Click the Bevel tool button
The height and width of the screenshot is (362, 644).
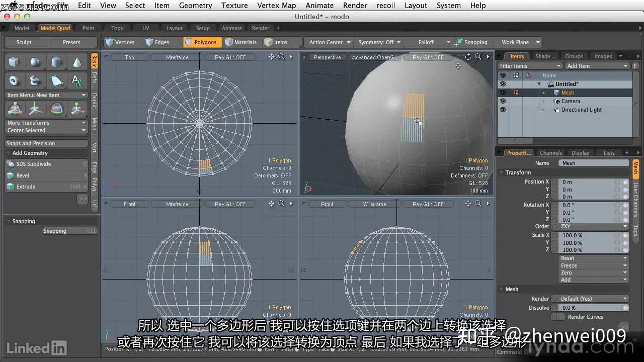(x=46, y=175)
